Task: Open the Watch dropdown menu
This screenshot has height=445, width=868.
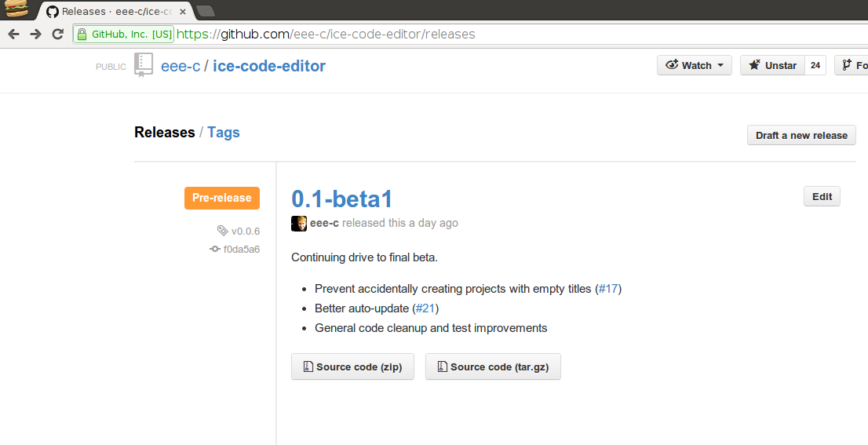Action: [695, 65]
